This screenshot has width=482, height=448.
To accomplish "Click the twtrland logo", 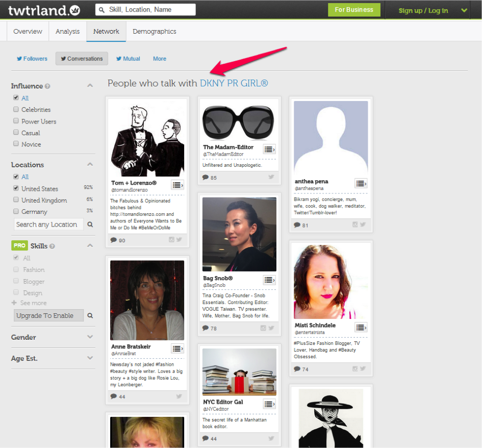I will coord(44,10).
